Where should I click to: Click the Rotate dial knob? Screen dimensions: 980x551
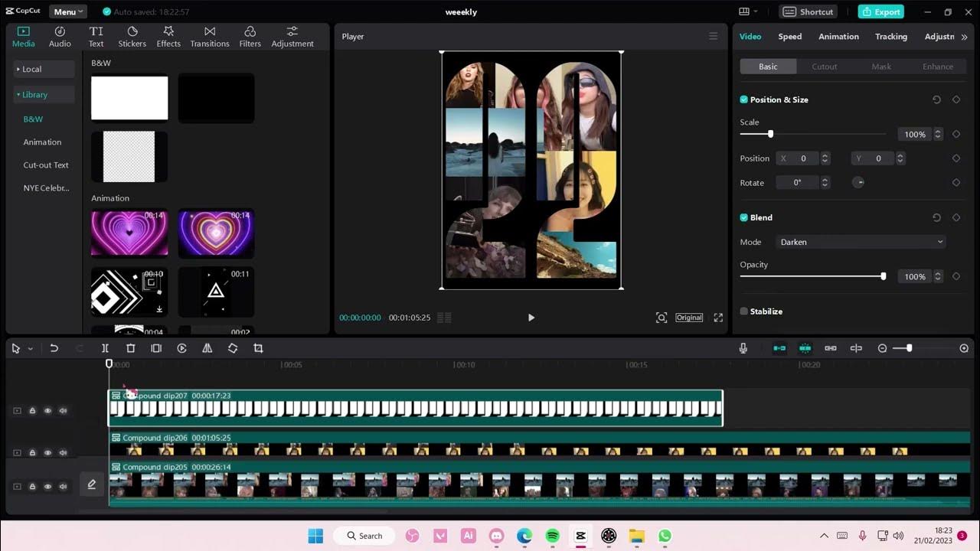(x=858, y=182)
